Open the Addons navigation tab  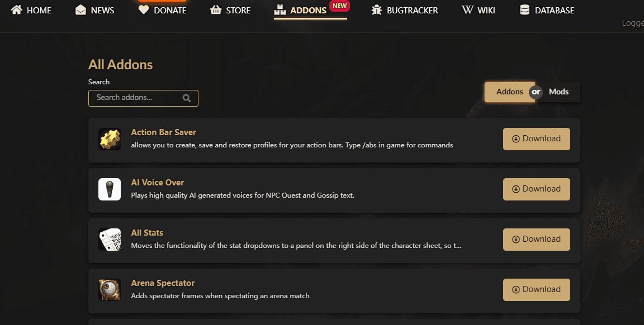301,10
